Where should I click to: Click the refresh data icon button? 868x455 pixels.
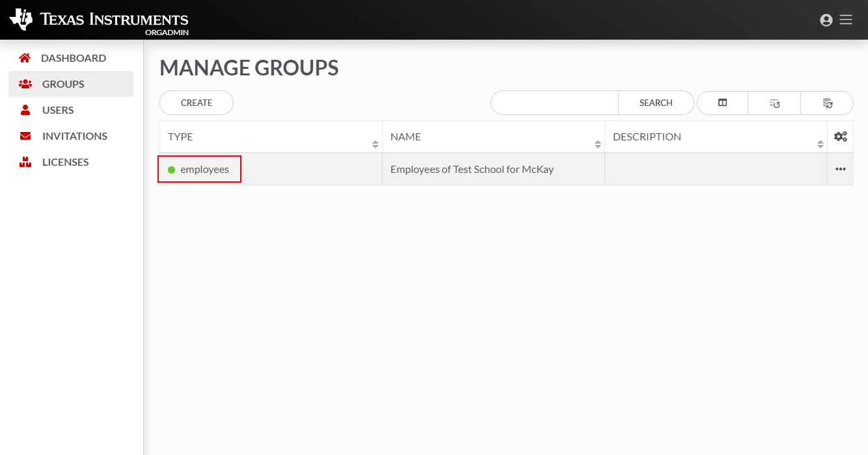(x=827, y=103)
